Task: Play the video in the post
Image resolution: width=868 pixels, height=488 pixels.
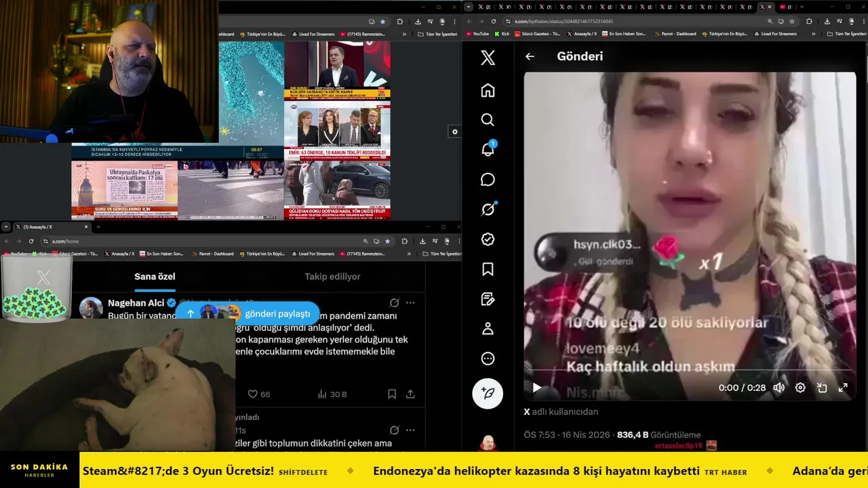Action: 536,388
